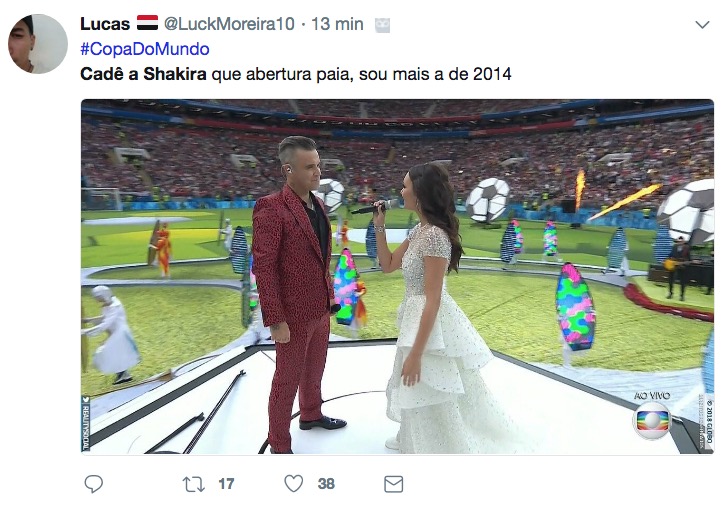Expand the stadium opening ceremony photo

click(x=397, y=277)
